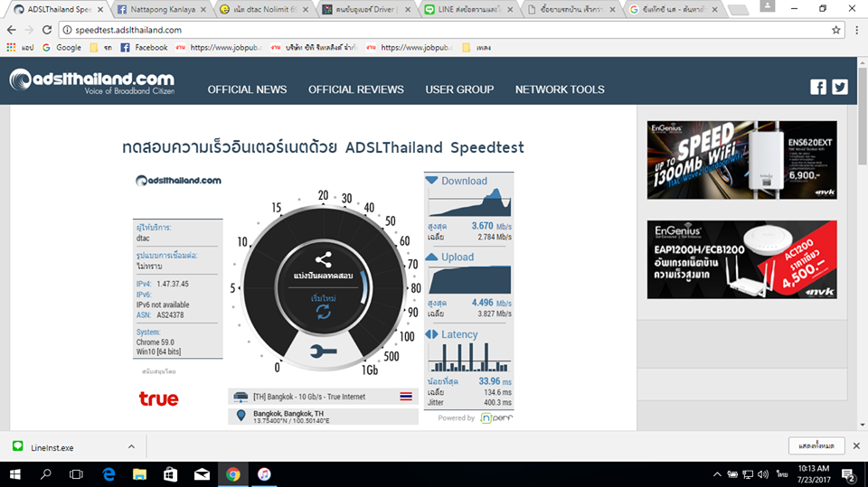Screen dimensions: 868x487
Task: Open iTunes from the taskbar
Action: tap(264, 474)
